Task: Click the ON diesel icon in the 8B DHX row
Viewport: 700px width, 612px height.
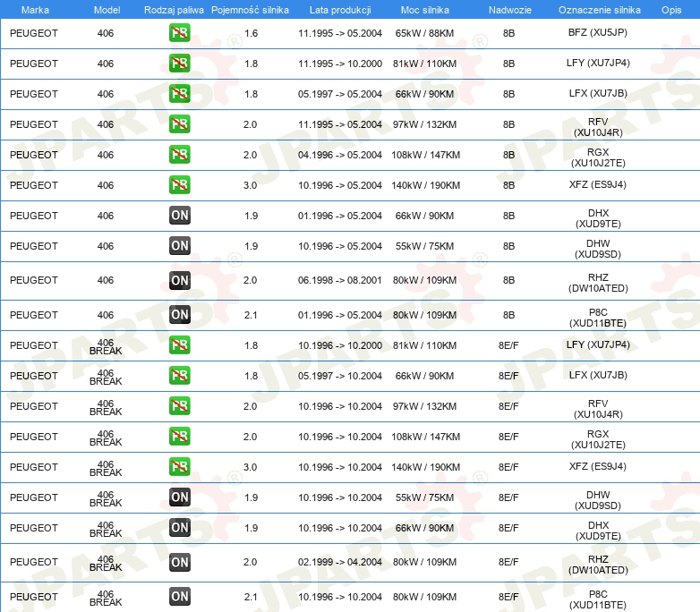Action: tap(179, 215)
